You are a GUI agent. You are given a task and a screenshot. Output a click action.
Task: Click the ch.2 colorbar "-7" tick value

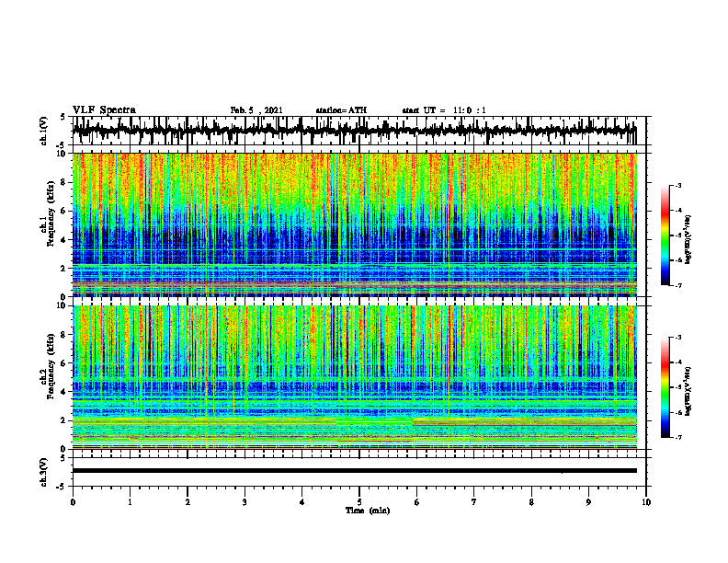click(678, 437)
